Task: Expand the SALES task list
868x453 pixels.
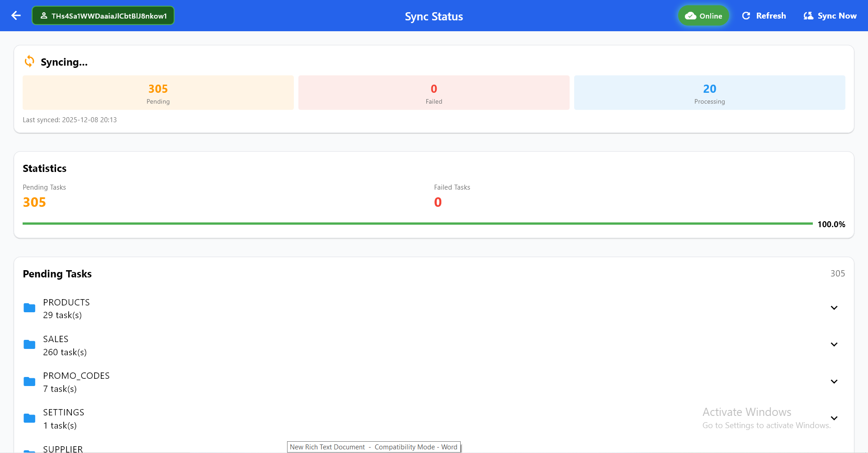Action: pos(834,344)
